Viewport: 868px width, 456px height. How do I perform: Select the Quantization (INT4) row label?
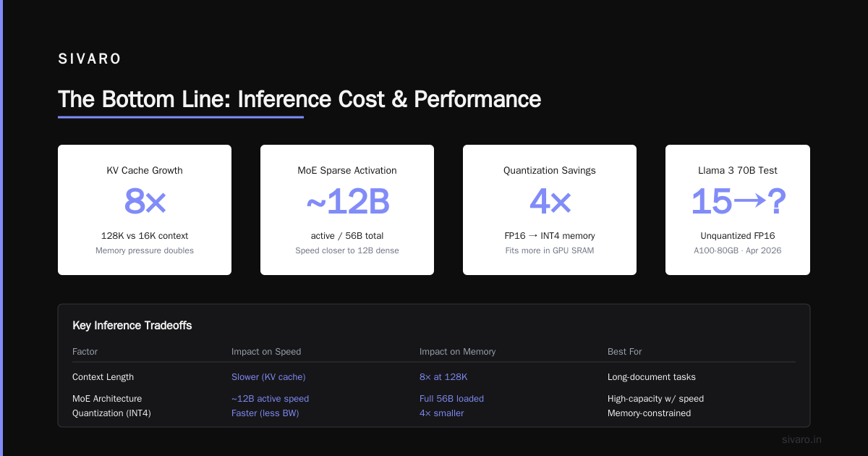point(117,413)
